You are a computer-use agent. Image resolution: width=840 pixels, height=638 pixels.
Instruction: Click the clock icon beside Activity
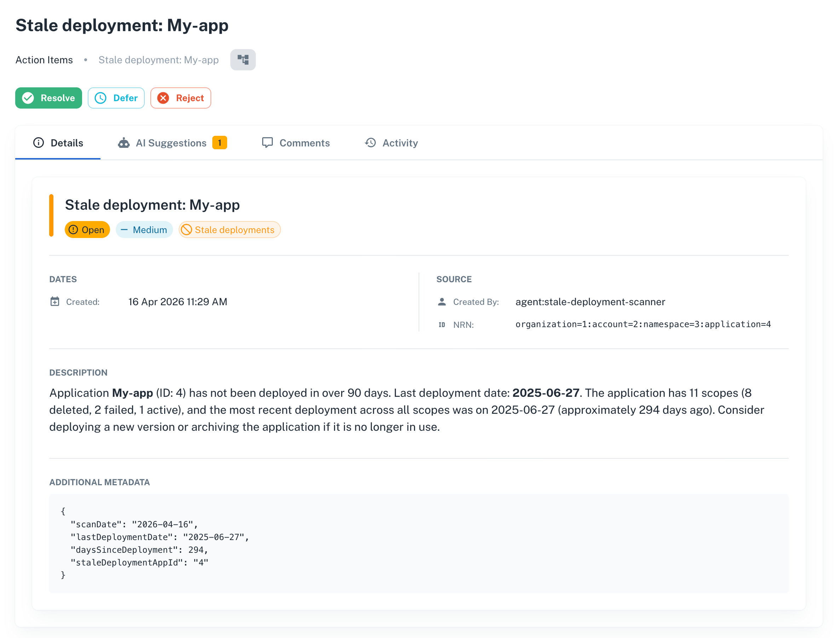370,143
